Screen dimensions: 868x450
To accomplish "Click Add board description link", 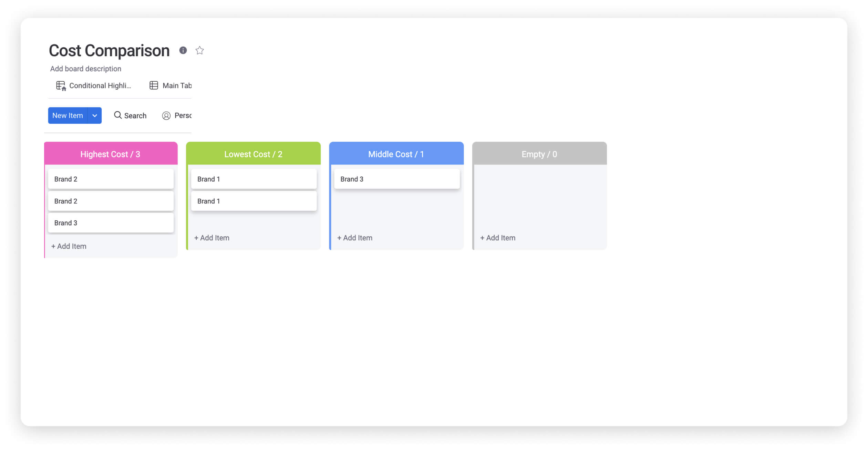I will click(x=85, y=68).
